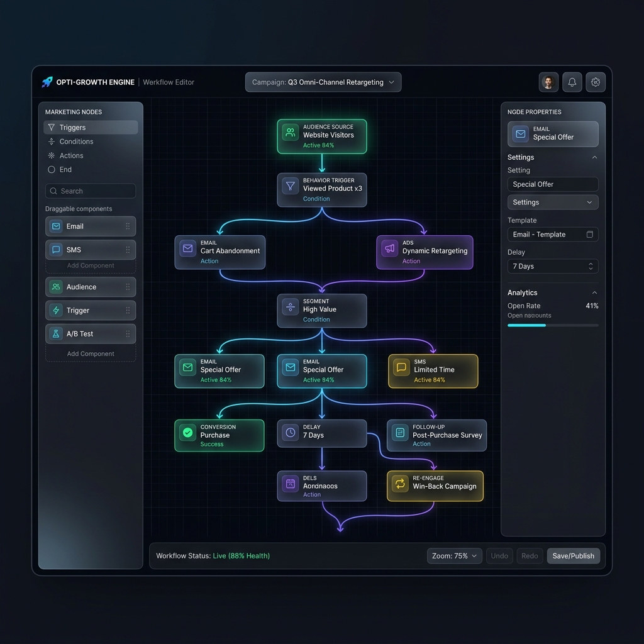Click the Undo button in the status bar
The width and height of the screenshot is (644, 644).
[x=499, y=555]
